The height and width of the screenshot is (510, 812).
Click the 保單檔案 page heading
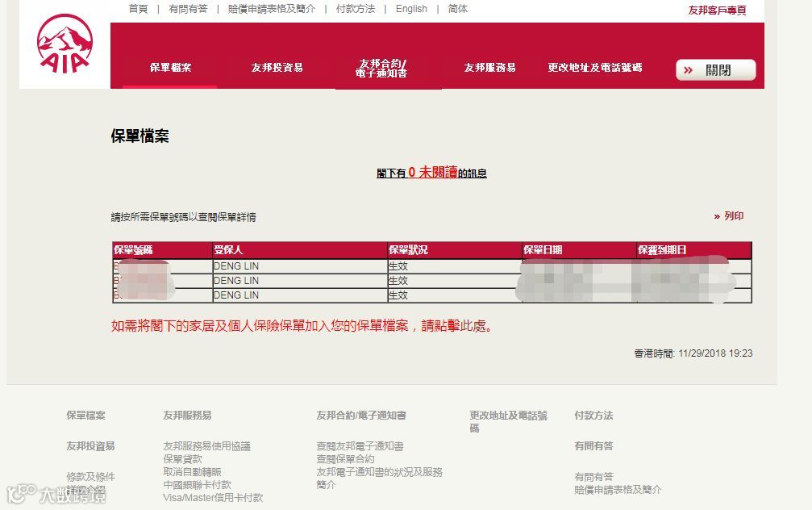[x=139, y=136]
